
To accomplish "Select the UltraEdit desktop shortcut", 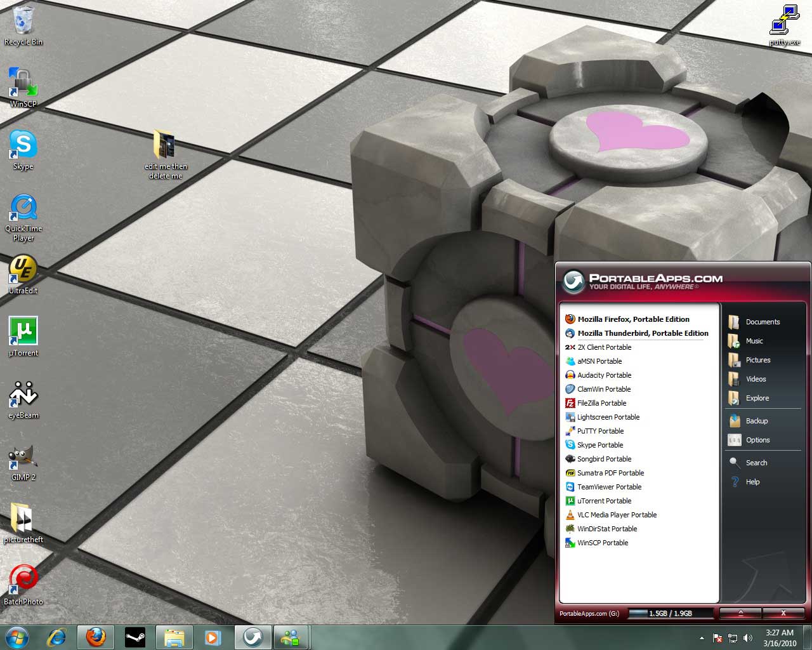I will pyautogui.click(x=23, y=274).
